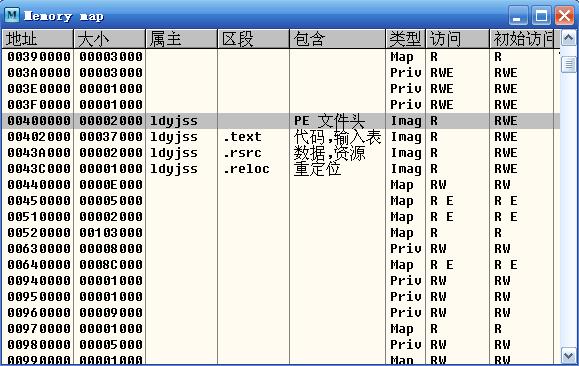Click size value 0008C000
Image resolution: width=579 pixels, height=366 pixels.
click(x=111, y=265)
